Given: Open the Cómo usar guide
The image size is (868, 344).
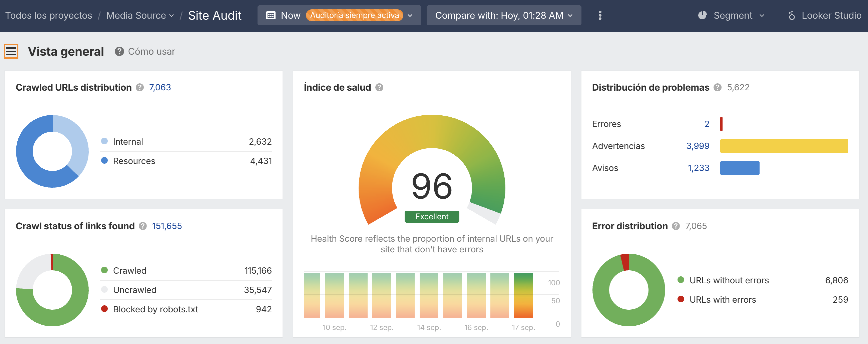Looking at the screenshot, I should tap(152, 51).
